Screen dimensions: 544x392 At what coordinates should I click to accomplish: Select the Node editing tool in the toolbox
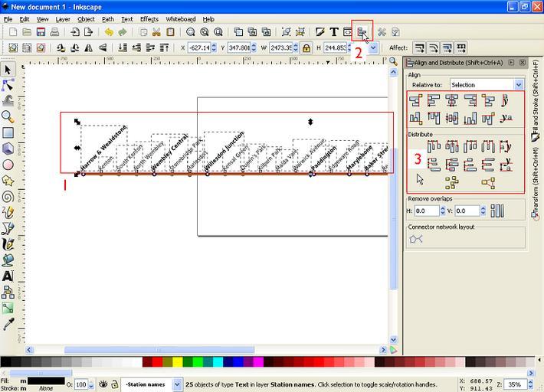point(8,85)
